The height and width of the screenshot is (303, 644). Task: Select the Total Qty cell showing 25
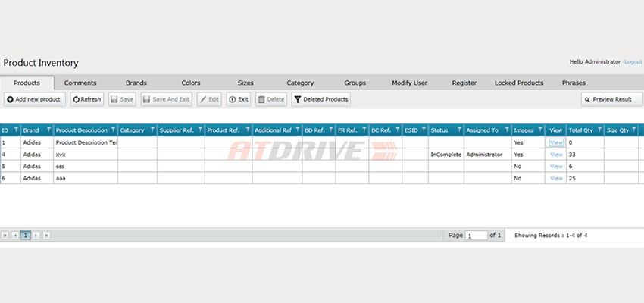click(x=585, y=178)
